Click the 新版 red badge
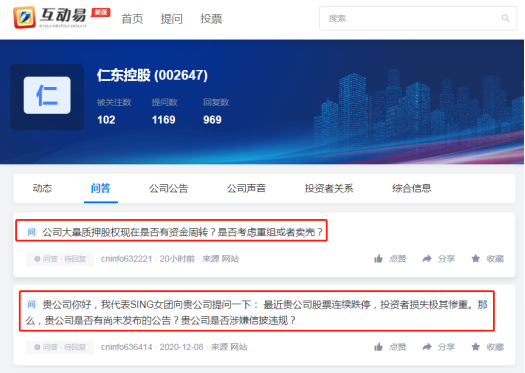The width and height of the screenshot is (525, 373). 101,12
